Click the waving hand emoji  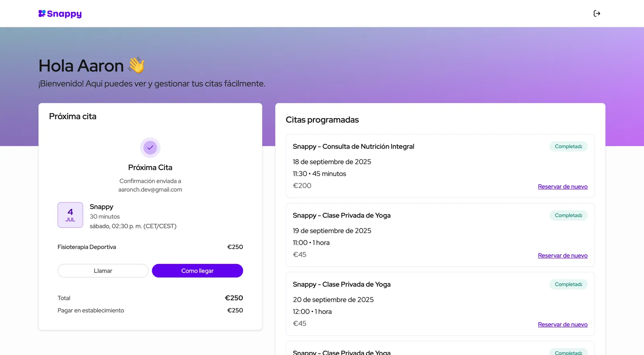(136, 65)
